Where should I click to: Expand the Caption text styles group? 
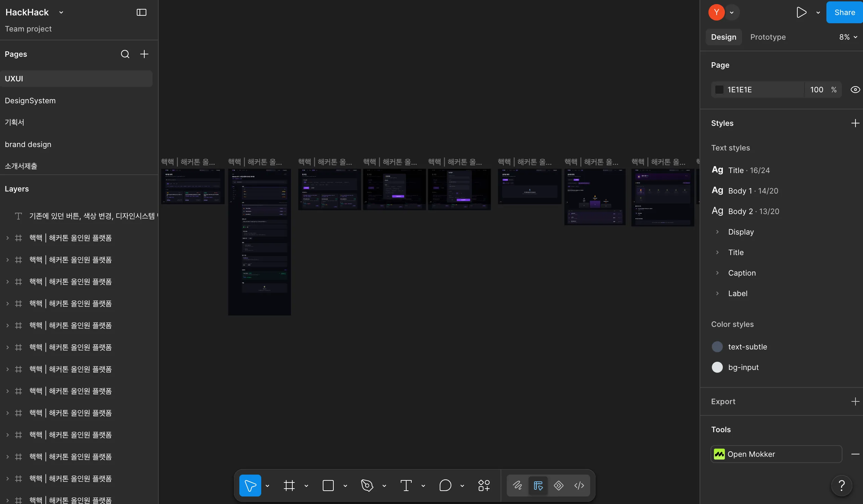point(717,273)
